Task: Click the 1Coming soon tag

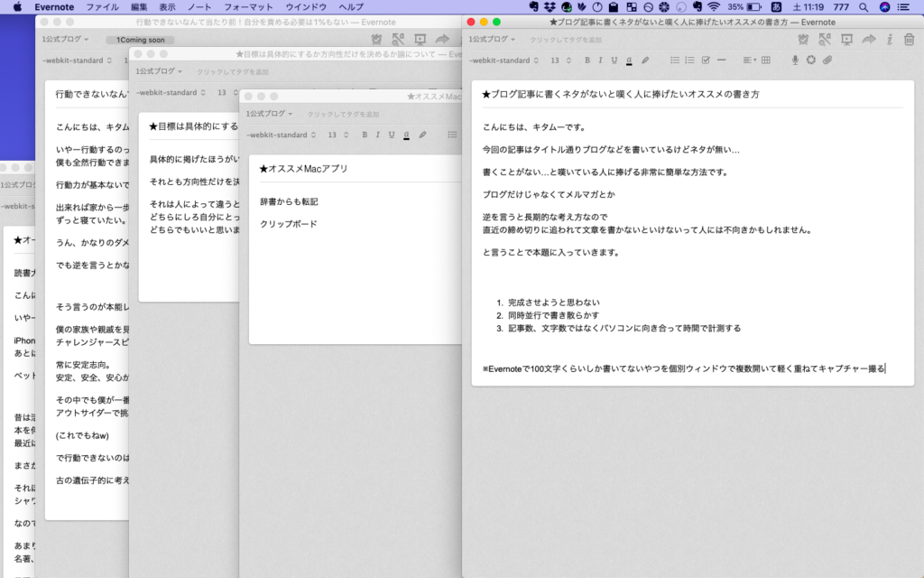Action: (140, 40)
